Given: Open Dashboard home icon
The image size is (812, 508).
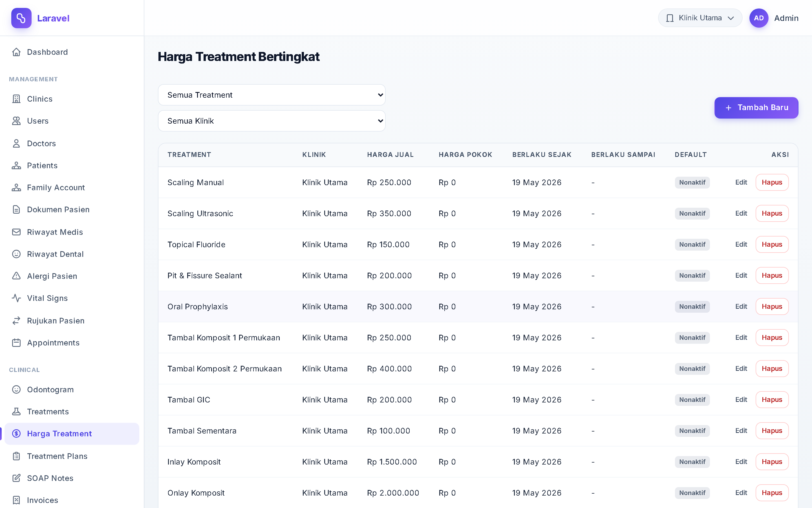Looking at the screenshot, I should point(16,52).
